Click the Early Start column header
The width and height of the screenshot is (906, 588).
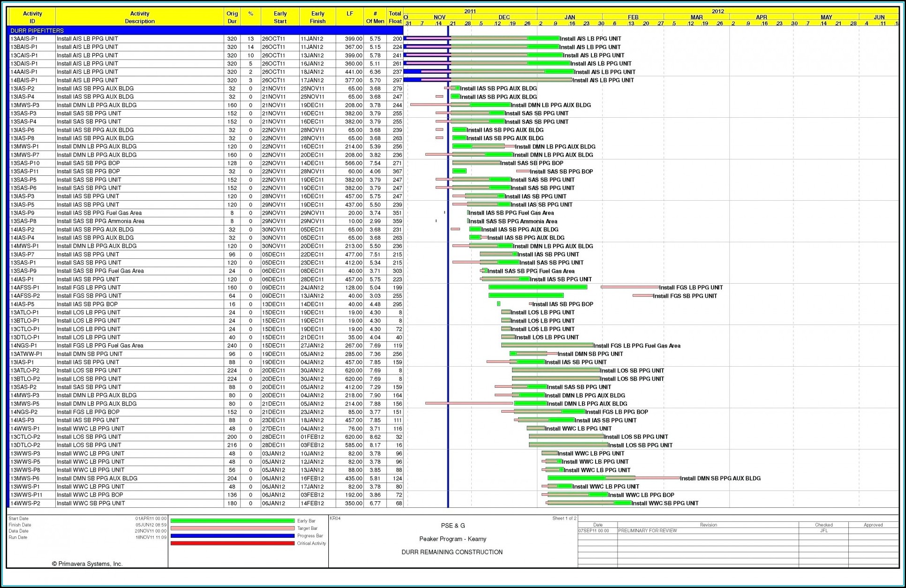pos(280,17)
